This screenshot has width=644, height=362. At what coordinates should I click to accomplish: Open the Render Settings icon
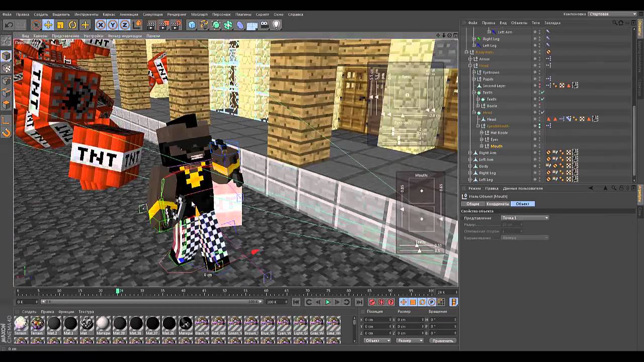(177, 25)
